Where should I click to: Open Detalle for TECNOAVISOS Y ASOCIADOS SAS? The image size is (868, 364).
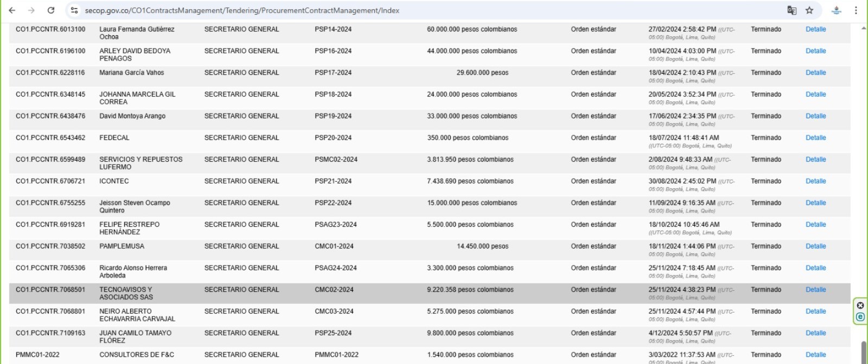[815, 290]
